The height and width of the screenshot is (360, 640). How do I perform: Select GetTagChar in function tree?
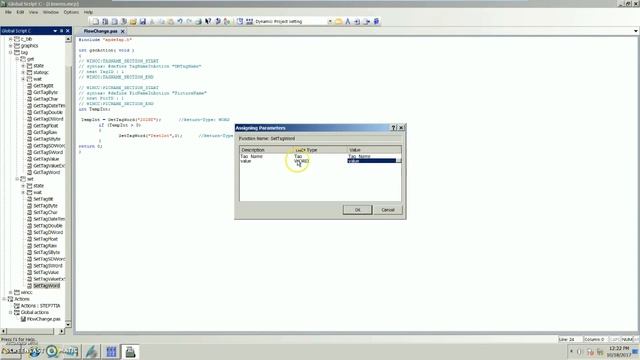(x=46, y=99)
